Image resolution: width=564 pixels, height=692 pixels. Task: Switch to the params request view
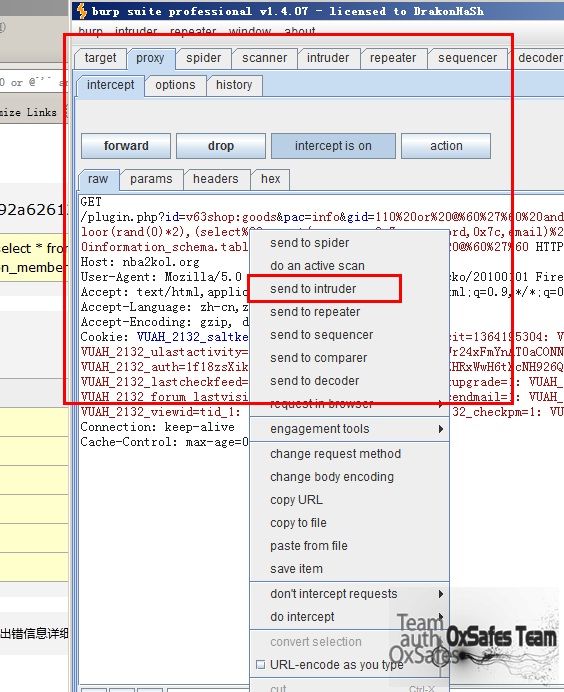tap(151, 179)
